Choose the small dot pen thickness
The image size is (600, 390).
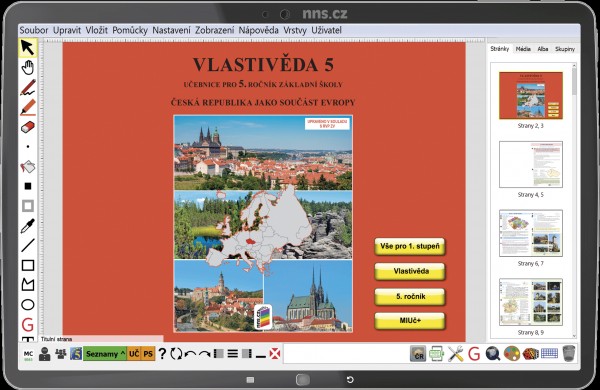[x=28, y=147]
